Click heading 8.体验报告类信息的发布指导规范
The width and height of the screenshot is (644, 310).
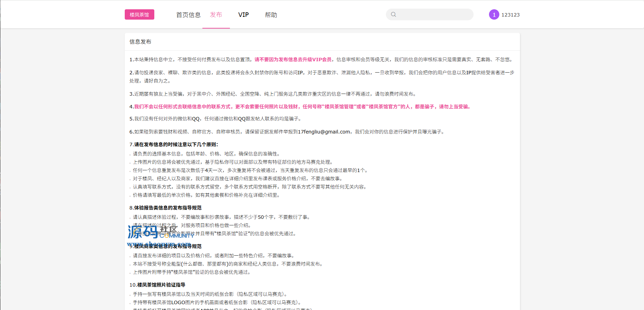point(166,208)
